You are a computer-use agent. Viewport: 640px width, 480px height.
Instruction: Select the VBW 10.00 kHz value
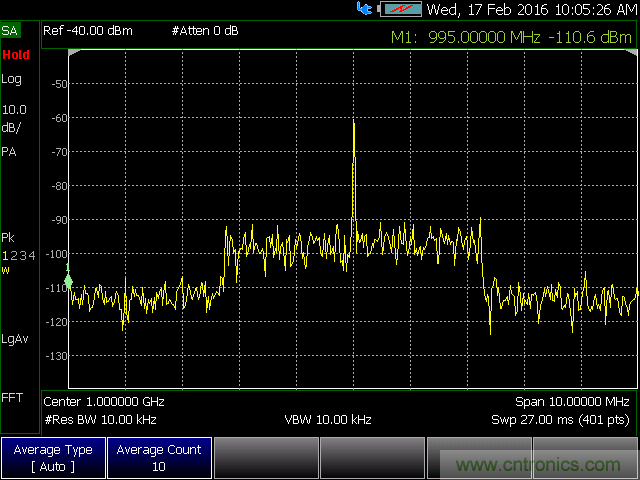click(x=328, y=419)
